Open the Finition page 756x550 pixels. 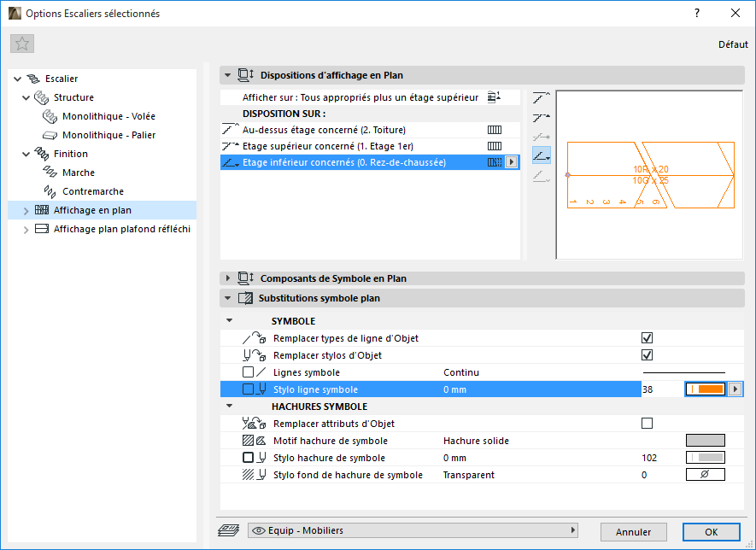(70, 154)
